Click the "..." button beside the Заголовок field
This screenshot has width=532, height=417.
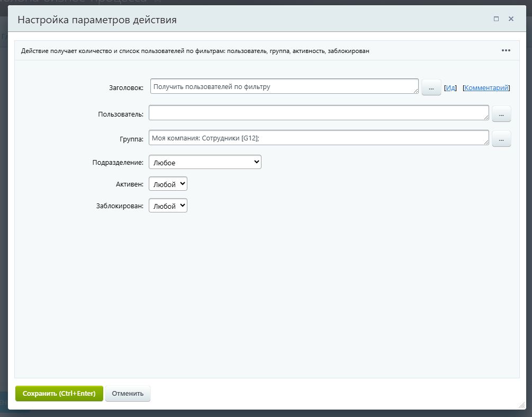(431, 87)
